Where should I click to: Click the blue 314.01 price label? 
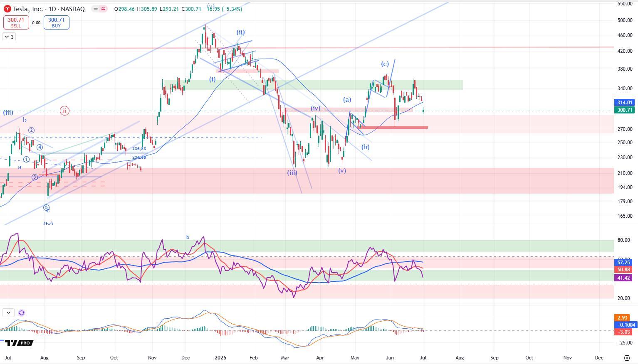(624, 103)
